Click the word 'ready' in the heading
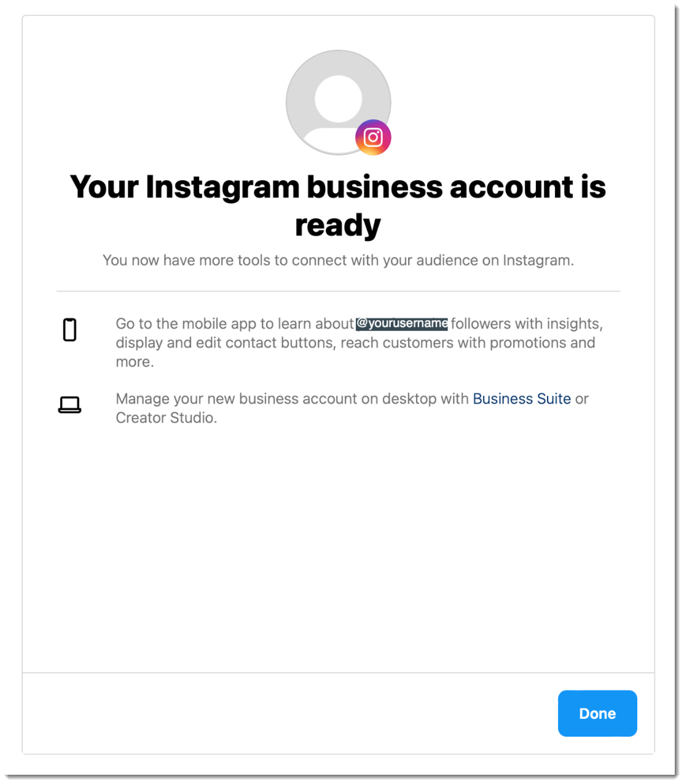This screenshot has width=684, height=784. [x=338, y=225]
